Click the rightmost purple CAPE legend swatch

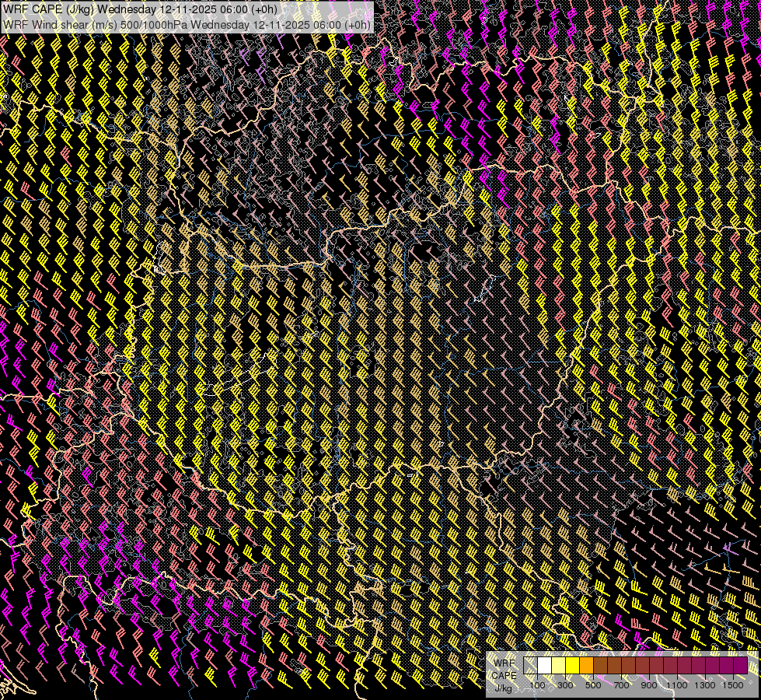click(740, 666)
